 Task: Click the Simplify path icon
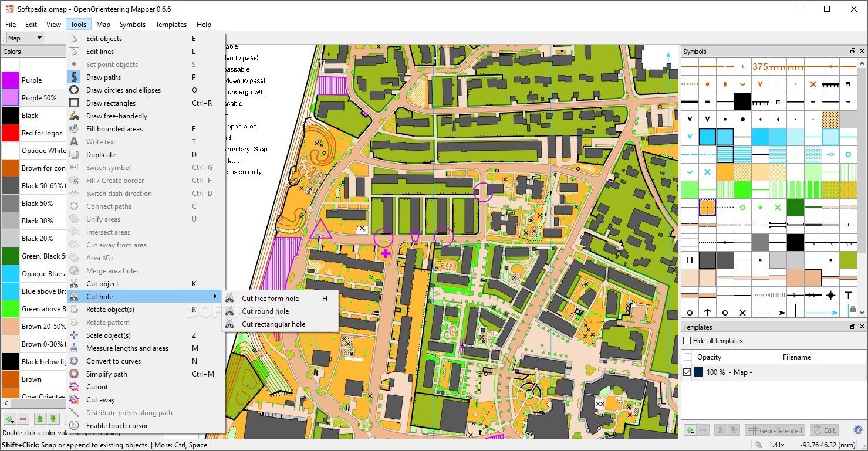(x=74, y=374)
